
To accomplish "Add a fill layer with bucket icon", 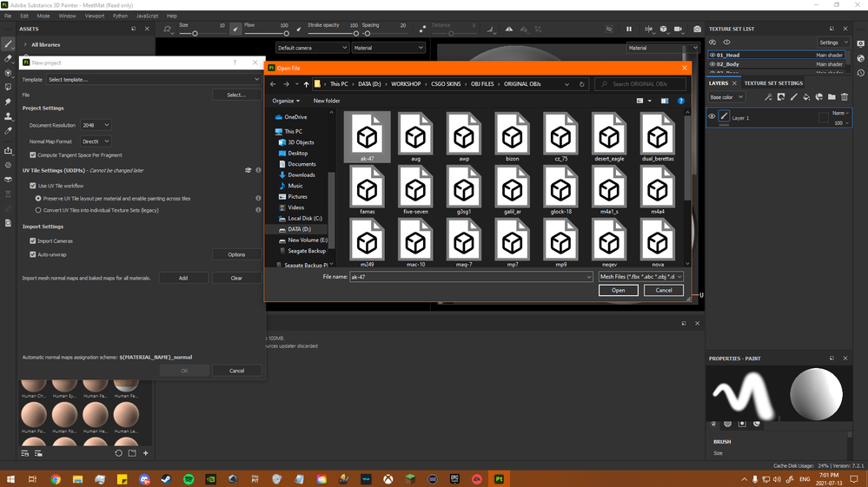I will click(806, 97).
